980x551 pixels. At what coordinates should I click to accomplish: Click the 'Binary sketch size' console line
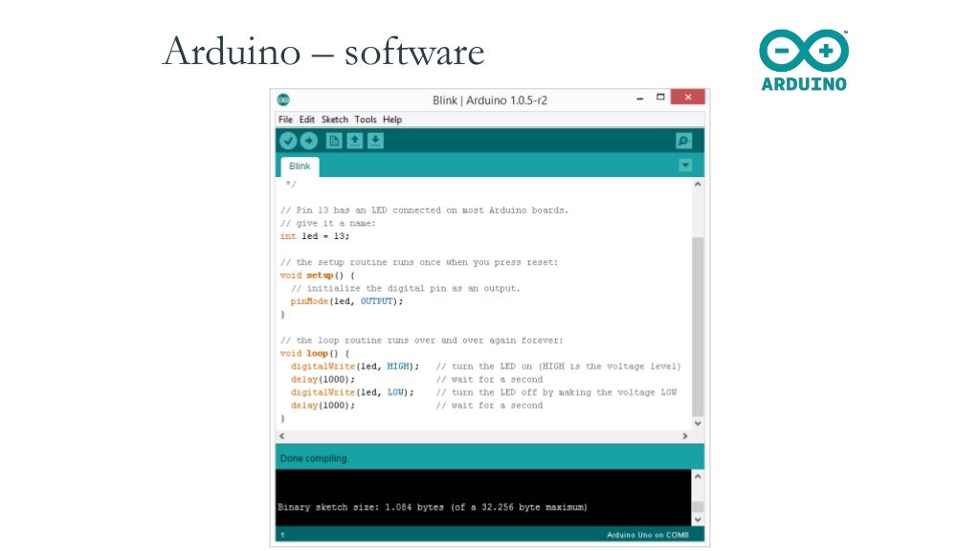click(433, 507)
